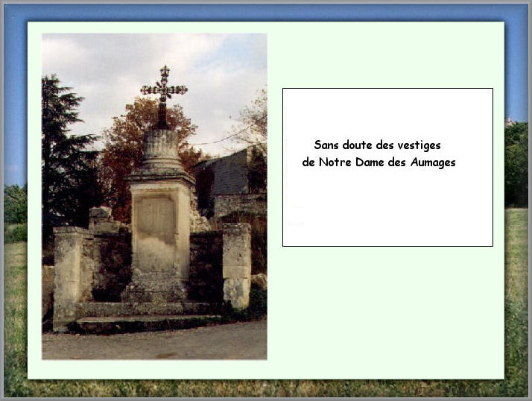Select the text line "Sans doute des vestiges"
This screenshot has height=401, width=532.
click(x=377, y=145)
